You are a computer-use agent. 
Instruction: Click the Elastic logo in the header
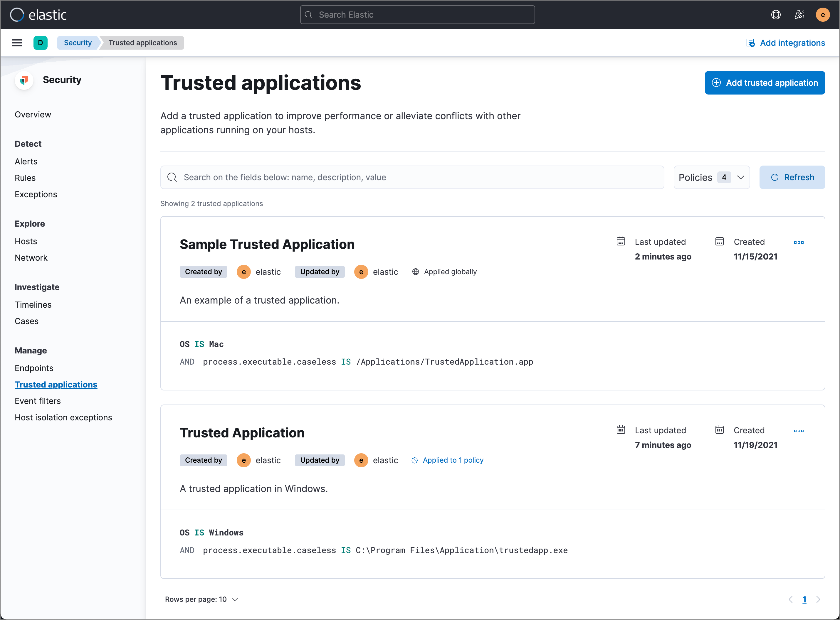(37, 15)
